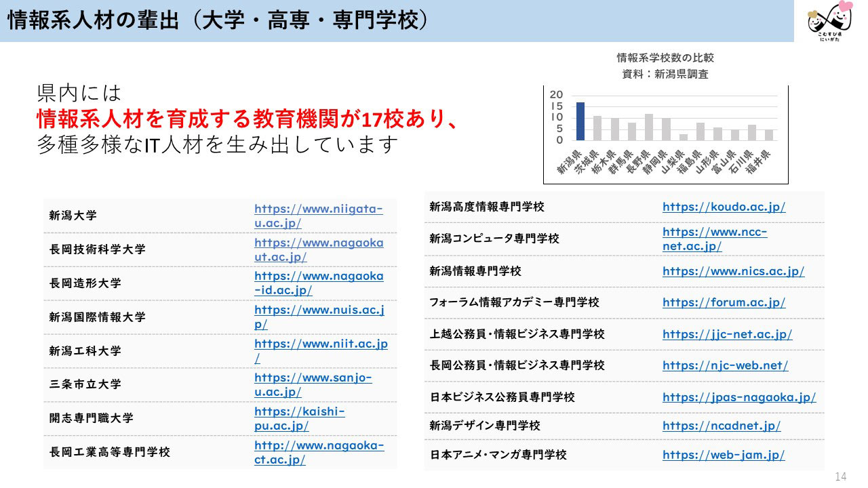Image resolution: width=868 pixels, height=488 pixels.
Task: Open the nagaokaut.ac.jp link
Action: click(x=319, y=249)
